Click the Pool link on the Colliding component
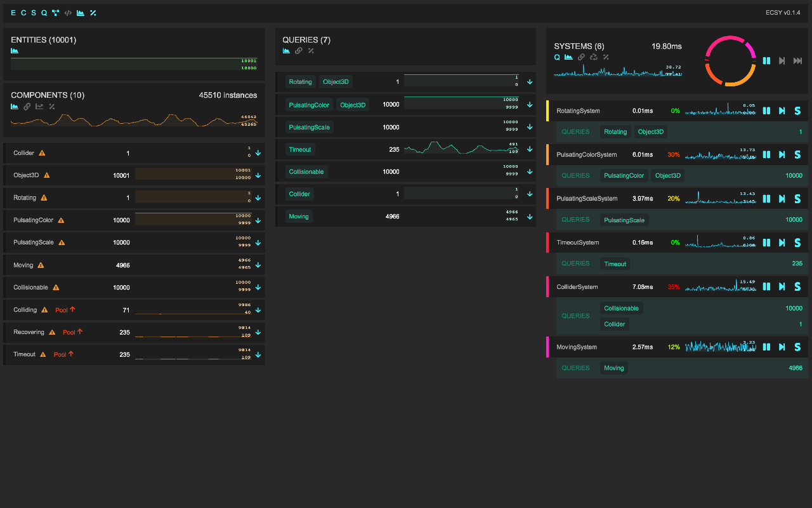Viewport: 812px width, 508px height. pos(63,309)
